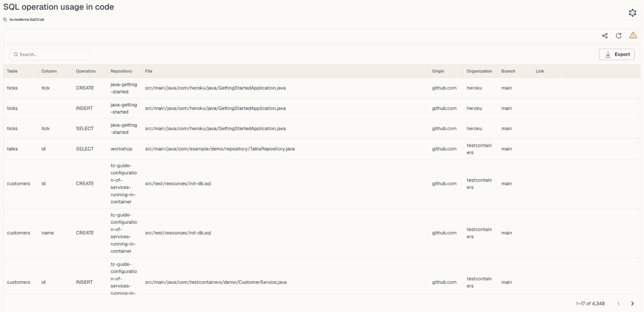The image size is (644, 312).
Task: Click the Operation column header
Action: 86,71
